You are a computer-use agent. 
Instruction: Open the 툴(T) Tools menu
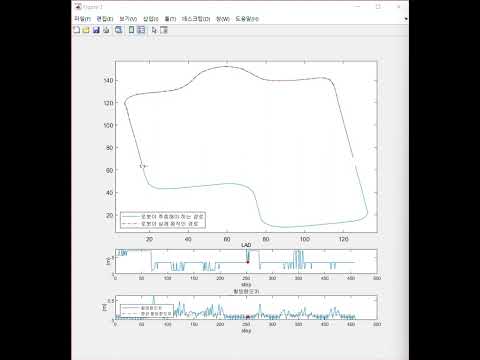170,19
